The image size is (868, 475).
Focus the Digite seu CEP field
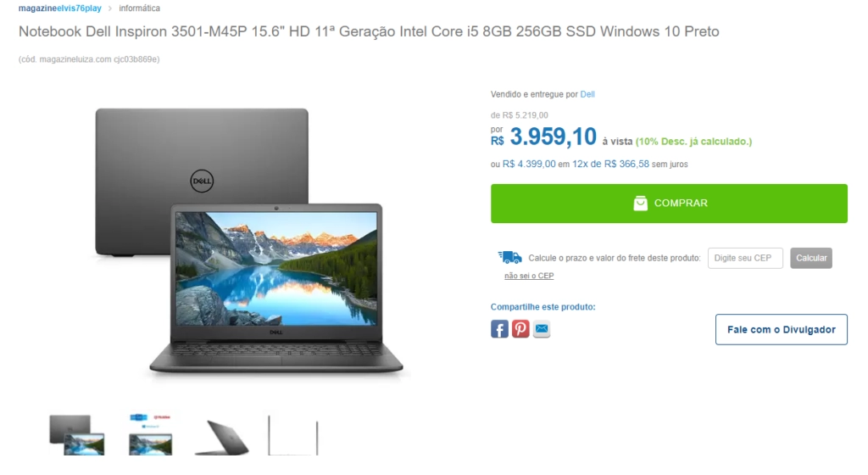tap(745, 258)
